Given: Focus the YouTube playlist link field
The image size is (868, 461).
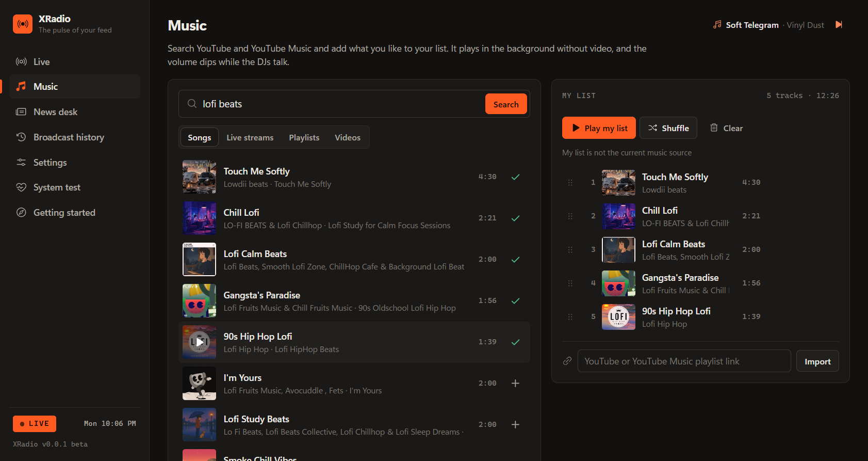Looking at the screenshot, I should pyautogui.click(x=684, y=361).
